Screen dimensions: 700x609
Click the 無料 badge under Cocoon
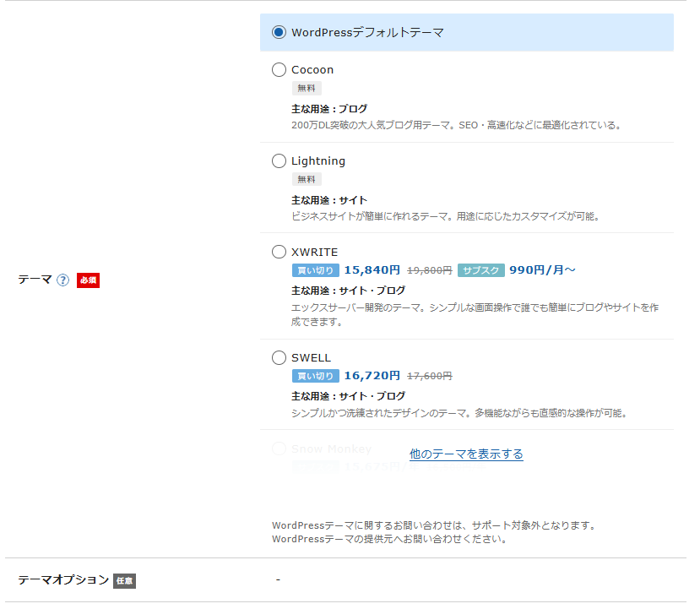(x=307, y=89)
